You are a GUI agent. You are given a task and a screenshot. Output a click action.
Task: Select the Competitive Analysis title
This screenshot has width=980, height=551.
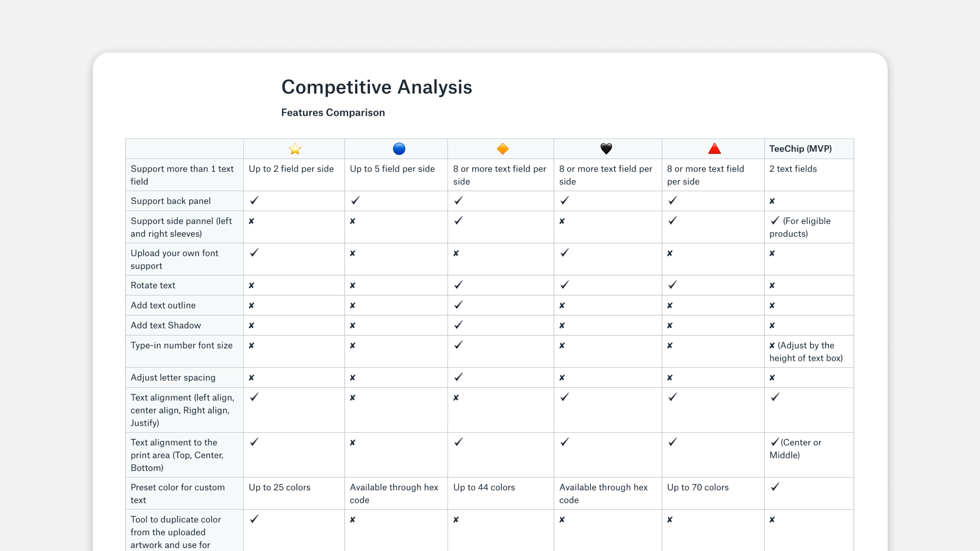(x=377, y=87)
